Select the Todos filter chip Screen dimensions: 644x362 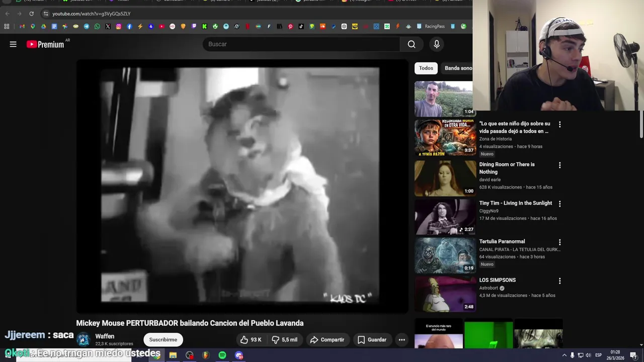(x=426, y=68)
